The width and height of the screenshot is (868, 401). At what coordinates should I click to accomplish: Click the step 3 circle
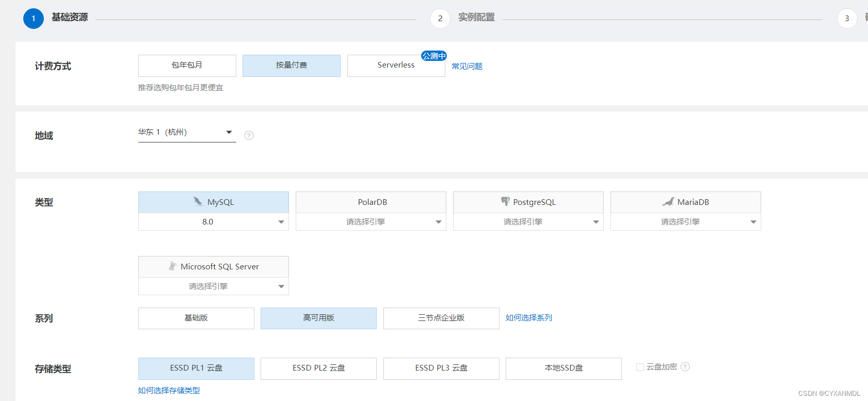[847, 19]
